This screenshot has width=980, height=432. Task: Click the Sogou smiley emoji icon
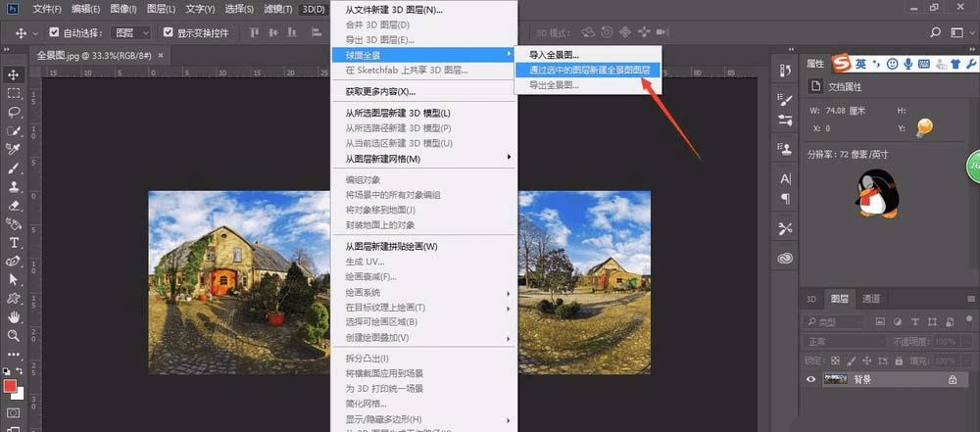click(893, 64)
